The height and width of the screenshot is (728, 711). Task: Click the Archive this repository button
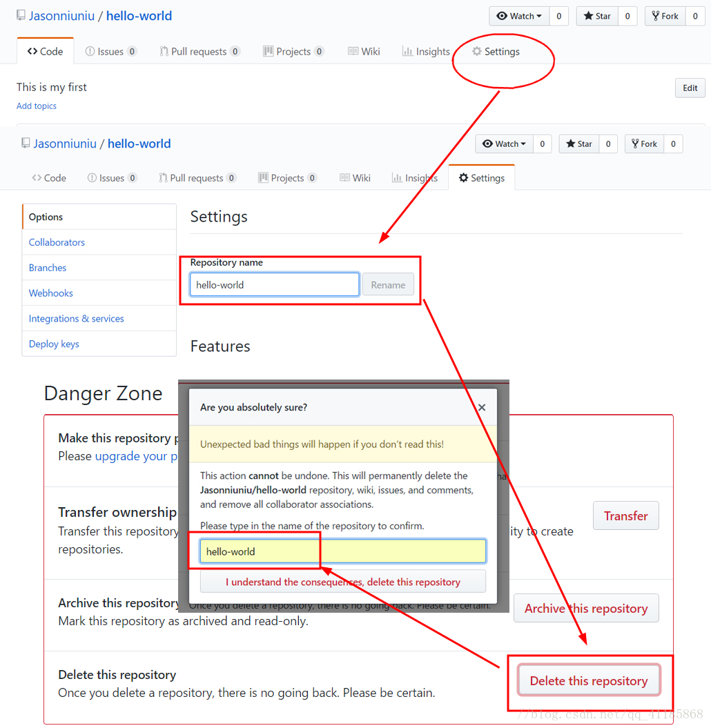click(586, 608)
